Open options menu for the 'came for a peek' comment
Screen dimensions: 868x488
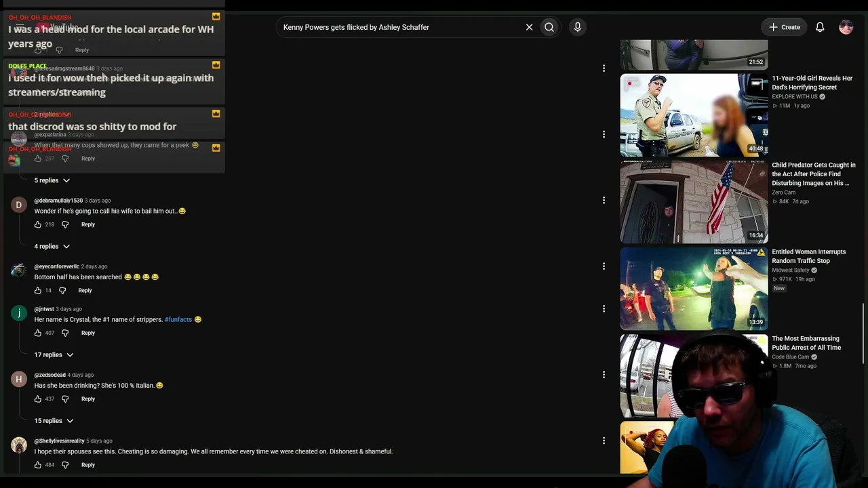(x=604, y=134)
